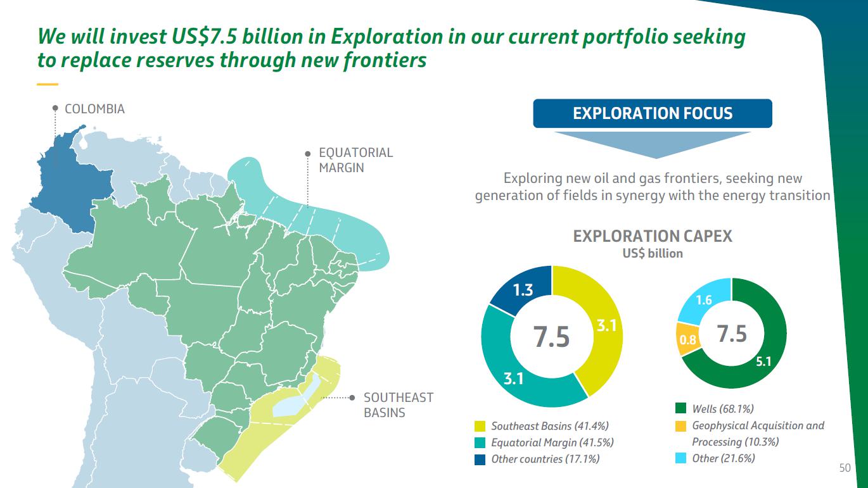Select the "EXPLORATION CAPEX" chart heading
Screen dimensions: 868x488
click(653, 236)
